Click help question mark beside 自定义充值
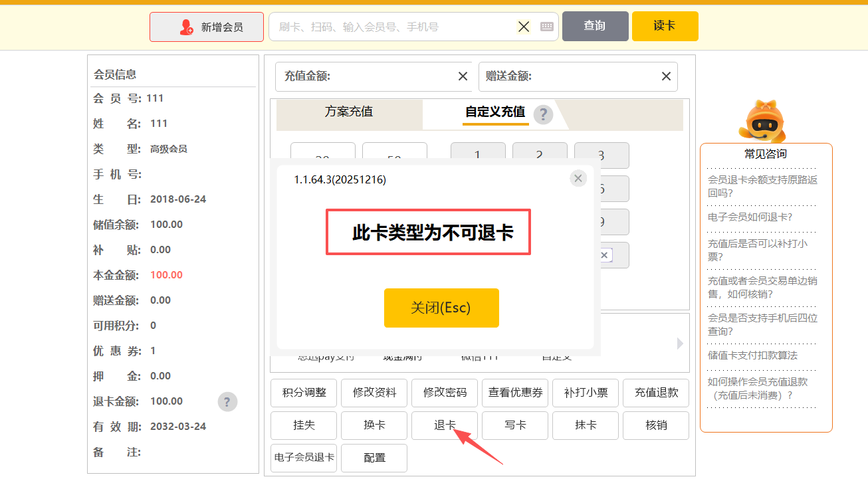 coord(543,114)
